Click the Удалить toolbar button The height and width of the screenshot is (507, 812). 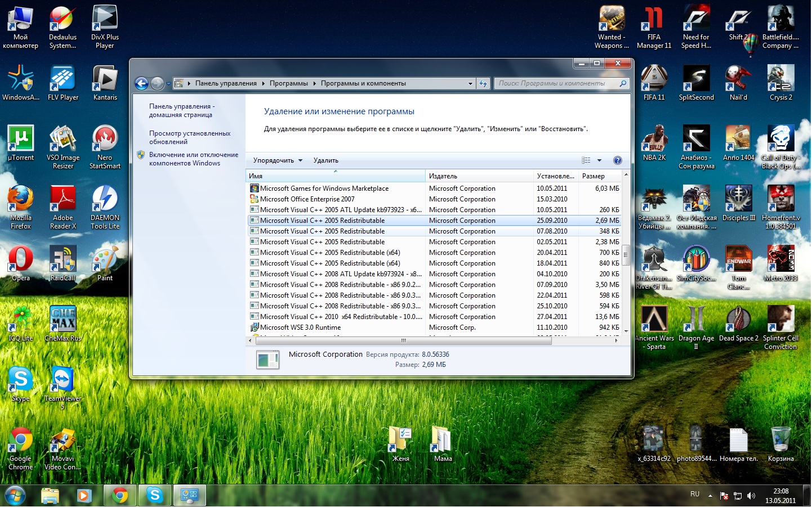[x=326, y=160]
